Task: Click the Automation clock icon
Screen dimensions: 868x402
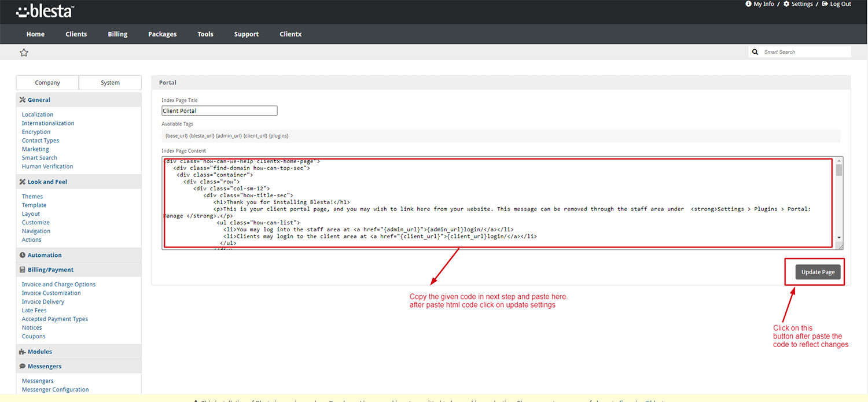Action: click(23, 255)
